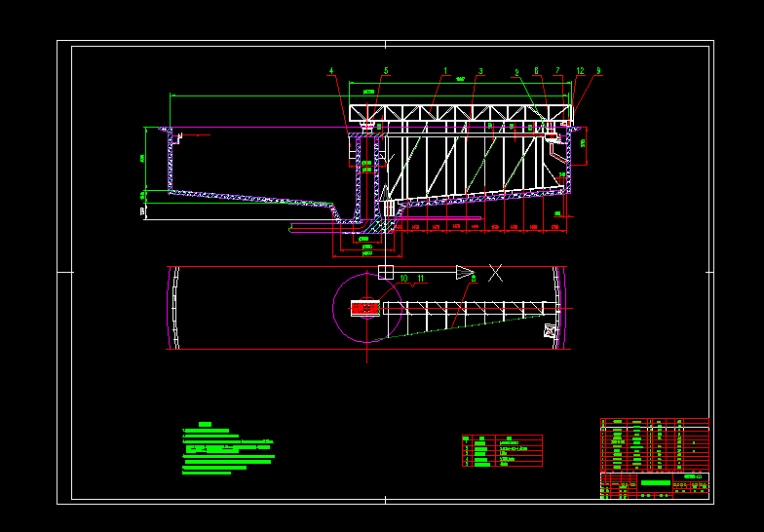Screen dimensions: 764x532
Task: Click the green callout number 8 label
Action: coord(474,279)
